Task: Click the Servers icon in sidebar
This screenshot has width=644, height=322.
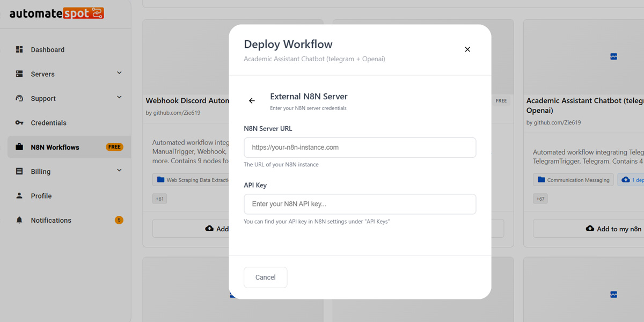Action: click(19, 74)
